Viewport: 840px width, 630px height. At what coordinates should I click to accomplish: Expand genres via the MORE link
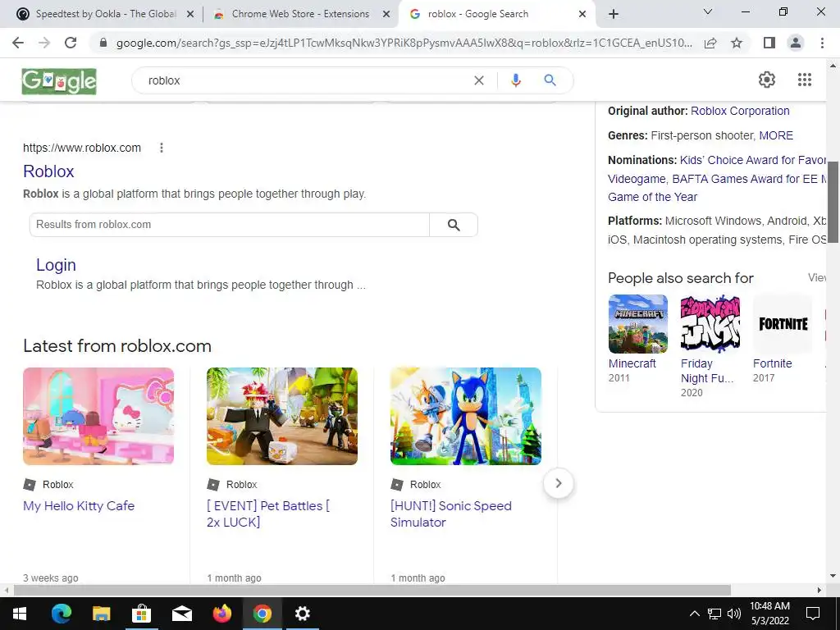coord(776,135)
